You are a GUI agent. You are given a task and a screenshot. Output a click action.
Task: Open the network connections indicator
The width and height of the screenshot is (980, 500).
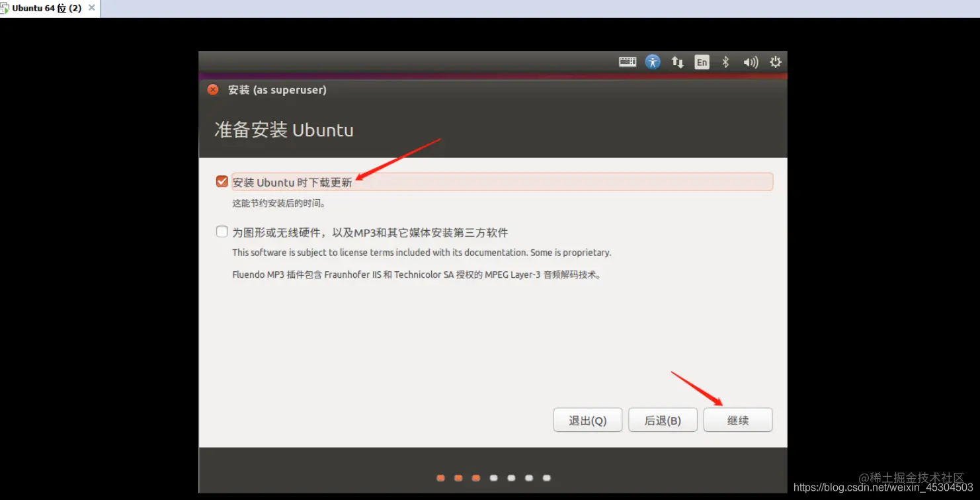(x=677, y=62)
